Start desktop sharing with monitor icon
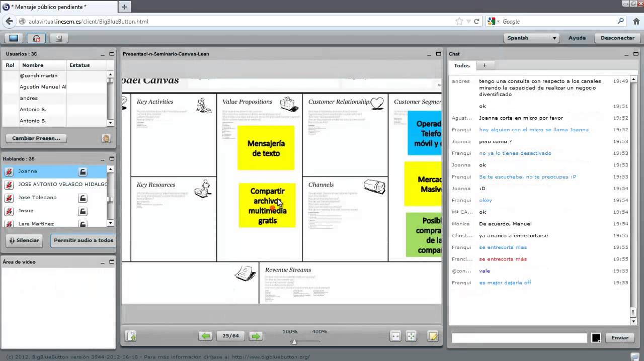Screen dimensions: 644x361 (x=14, y=38)
